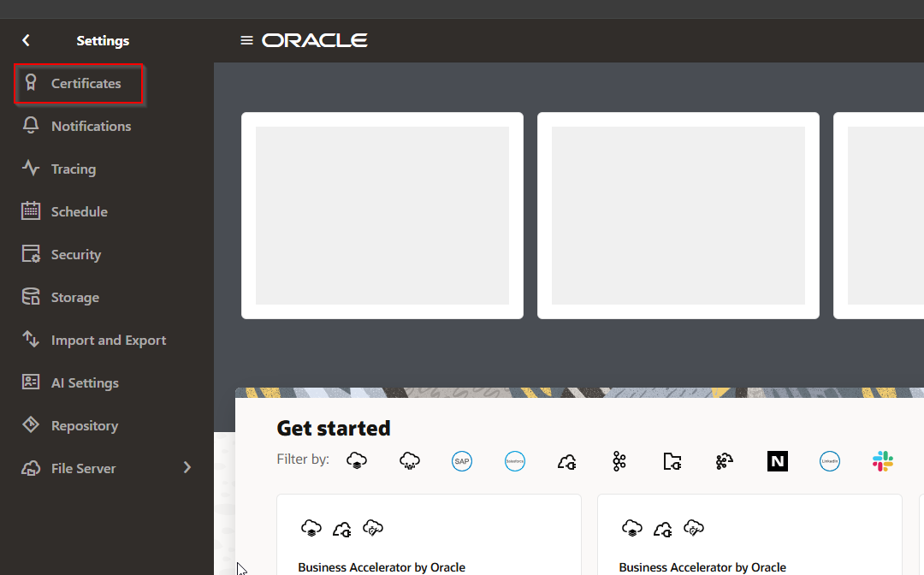Image resolution: width=924 pixels, height=575 pixels.
Task: Open the AI Settings page
Action: tap(84, 383)
